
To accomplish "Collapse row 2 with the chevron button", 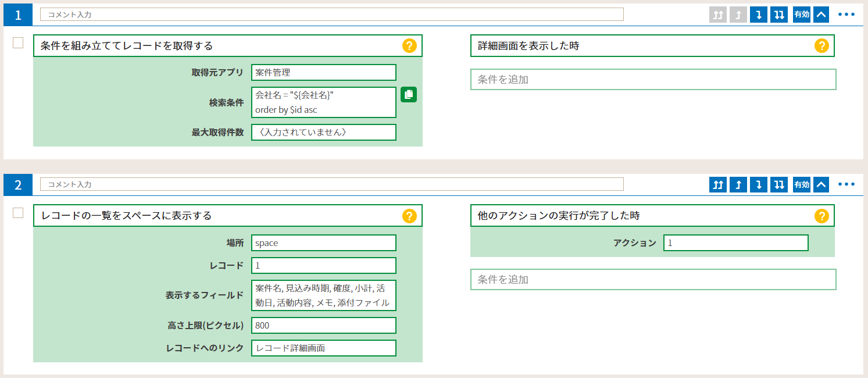I will (x=821, y=185).
